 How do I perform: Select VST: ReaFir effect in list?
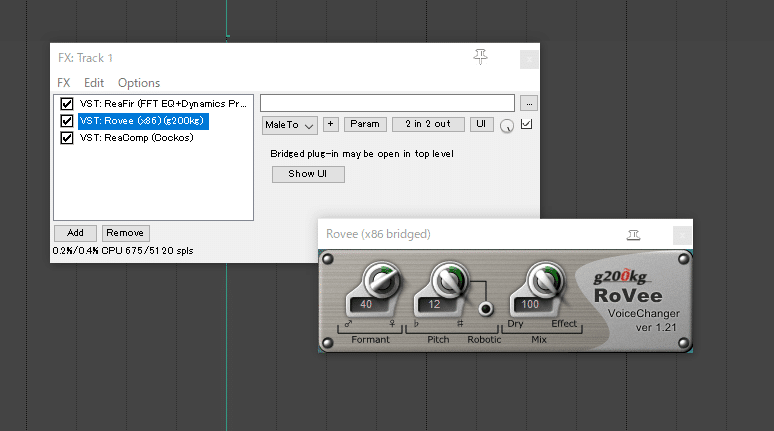coord(163,104)
